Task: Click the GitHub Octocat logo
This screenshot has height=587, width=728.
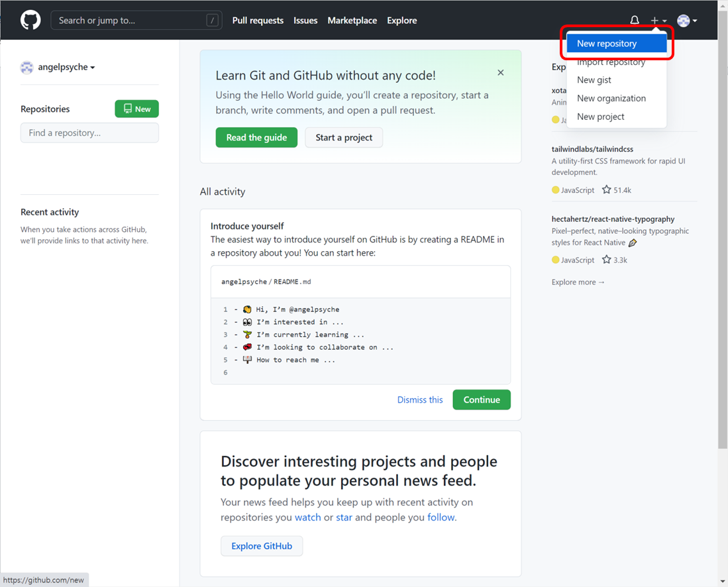Action: pos(30,21)
